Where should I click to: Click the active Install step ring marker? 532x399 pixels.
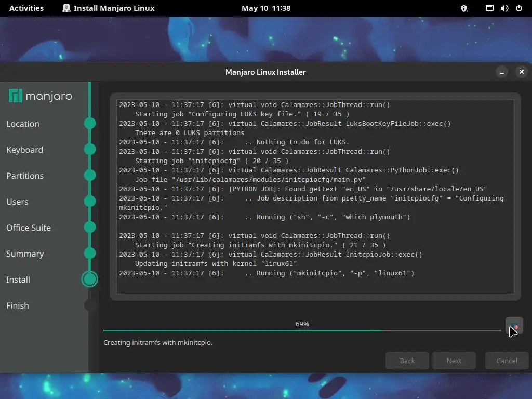coord(89,279)
